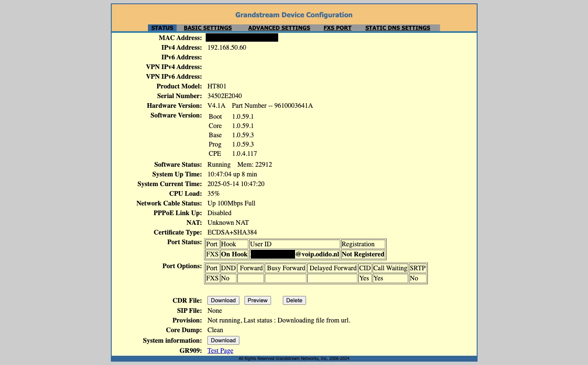Click the MAC Address label

coord(180,38)
